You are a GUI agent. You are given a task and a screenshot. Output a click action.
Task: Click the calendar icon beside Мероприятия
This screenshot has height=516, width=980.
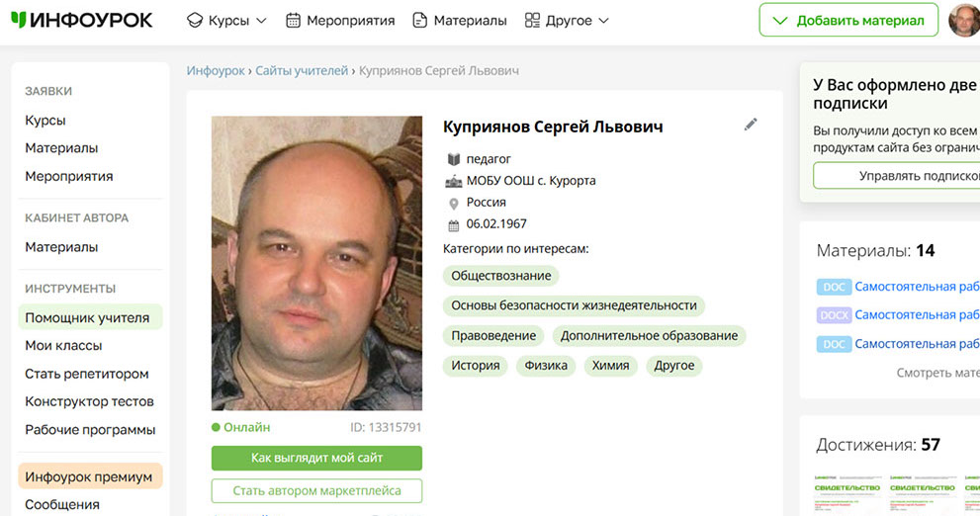tap(293, 21)
